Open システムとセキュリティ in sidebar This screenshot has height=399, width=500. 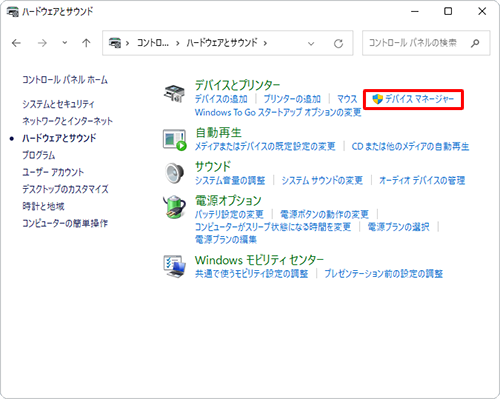tap(58, 104)
